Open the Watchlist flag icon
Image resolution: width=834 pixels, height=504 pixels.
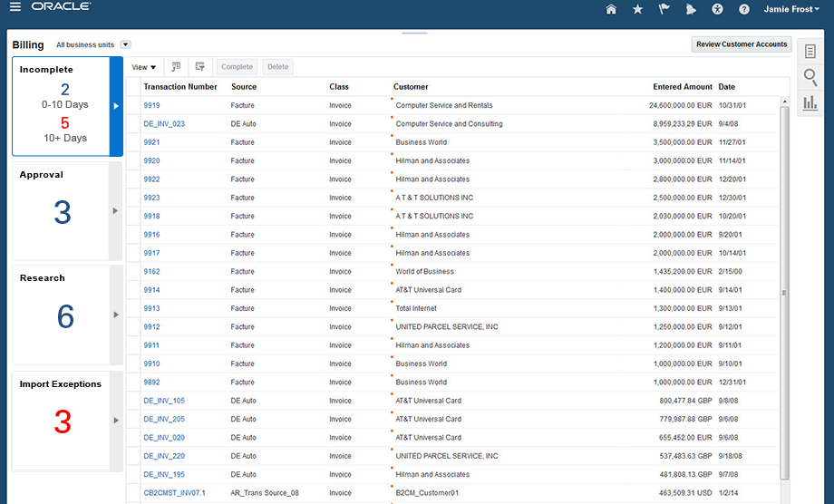tap(664, 9)
